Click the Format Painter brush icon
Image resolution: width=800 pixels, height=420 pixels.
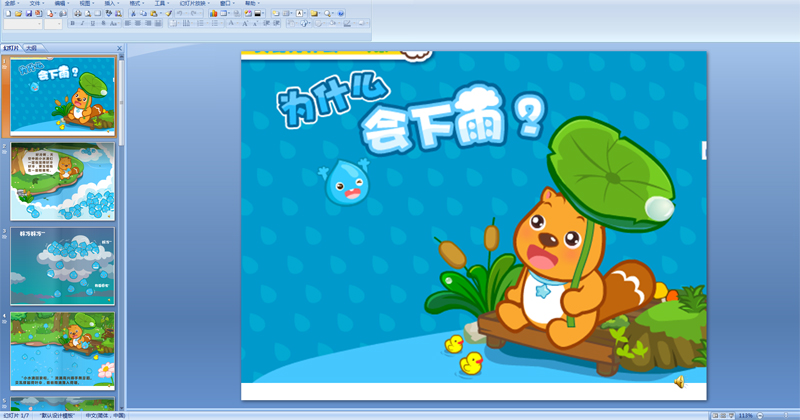pyautogui.click(x=168, y=14)
